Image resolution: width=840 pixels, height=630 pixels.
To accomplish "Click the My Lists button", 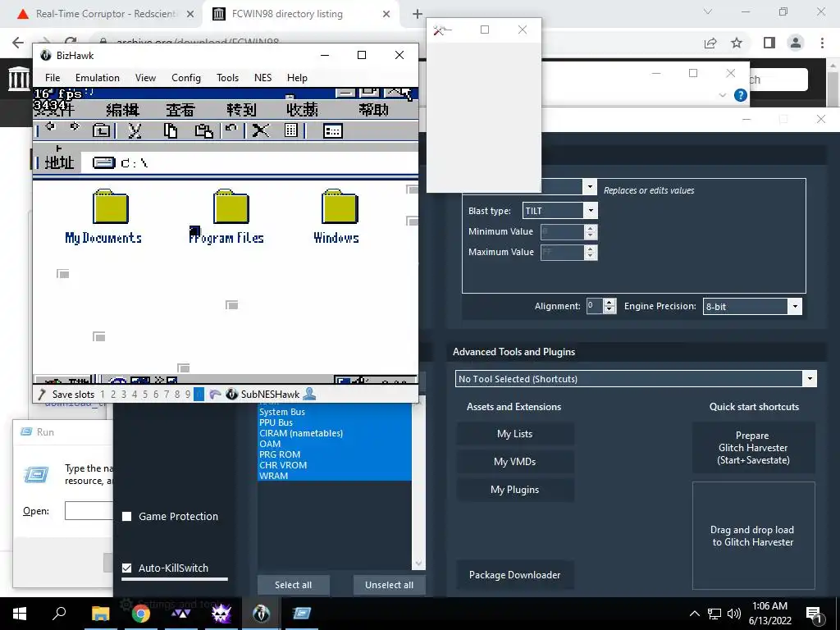I will pos(515,434).
